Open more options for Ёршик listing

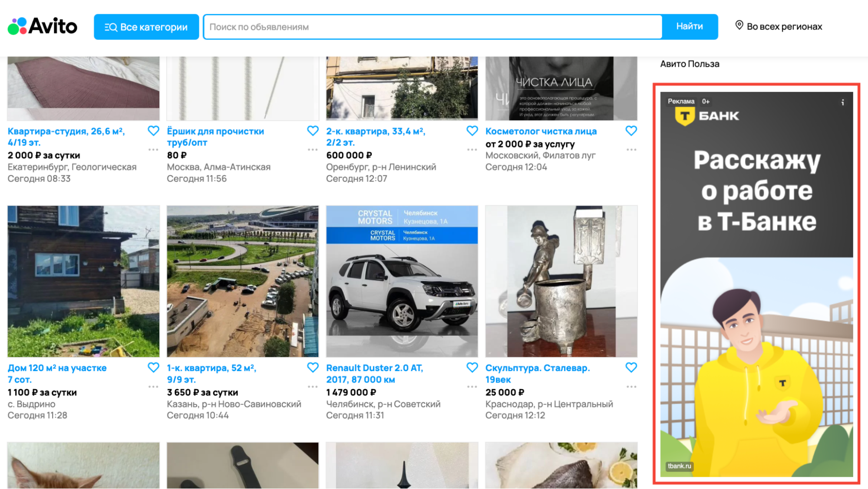pos(313,150)
